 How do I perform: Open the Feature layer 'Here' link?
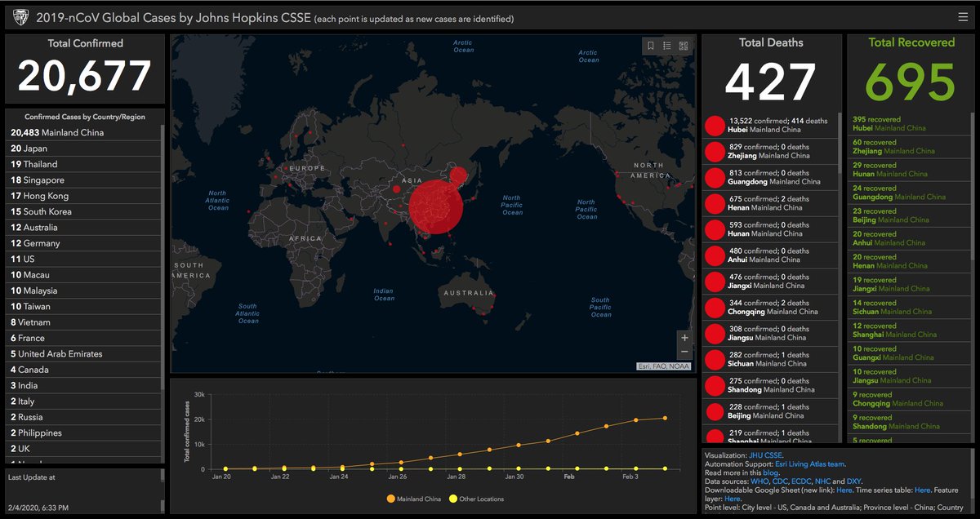tap(732, 499)
